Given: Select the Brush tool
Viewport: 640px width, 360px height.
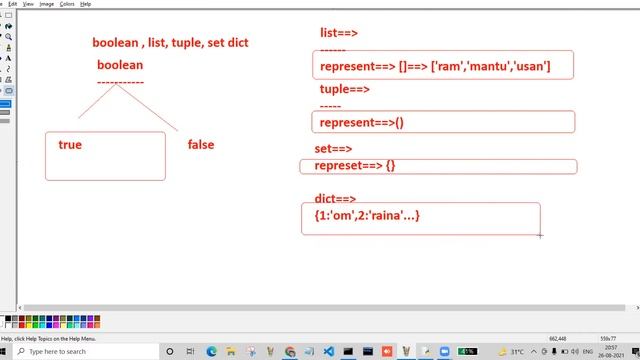Looking at the screenshot, I should click(9, 47).
